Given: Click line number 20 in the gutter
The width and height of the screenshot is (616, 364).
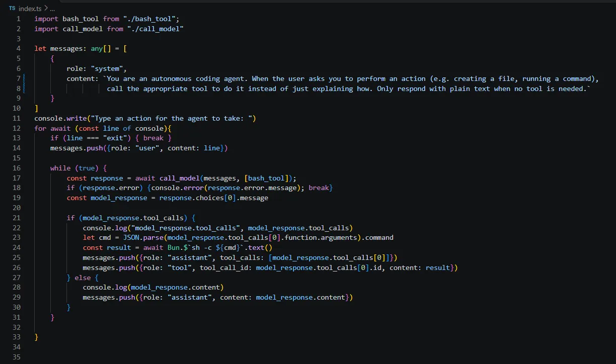Looking at the screenshot, I should click(x=17, y=208).
